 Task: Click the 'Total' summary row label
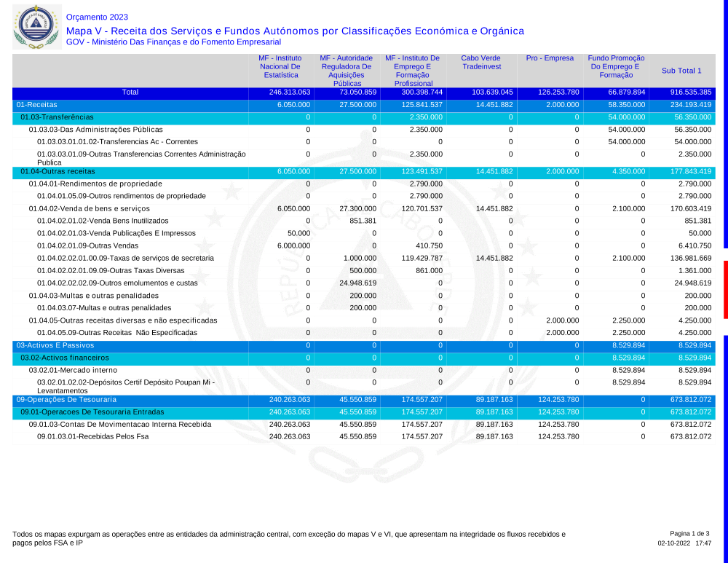click(130, 92)
